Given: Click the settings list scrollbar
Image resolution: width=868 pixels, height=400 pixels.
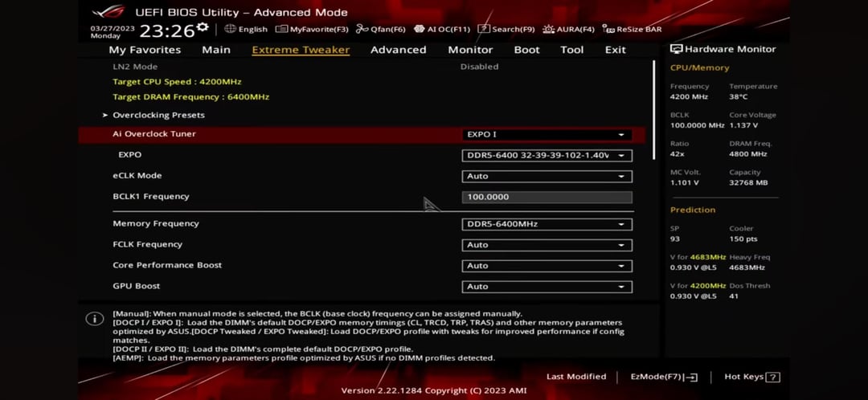Looking at the screenshot, I should pos(653,110).
